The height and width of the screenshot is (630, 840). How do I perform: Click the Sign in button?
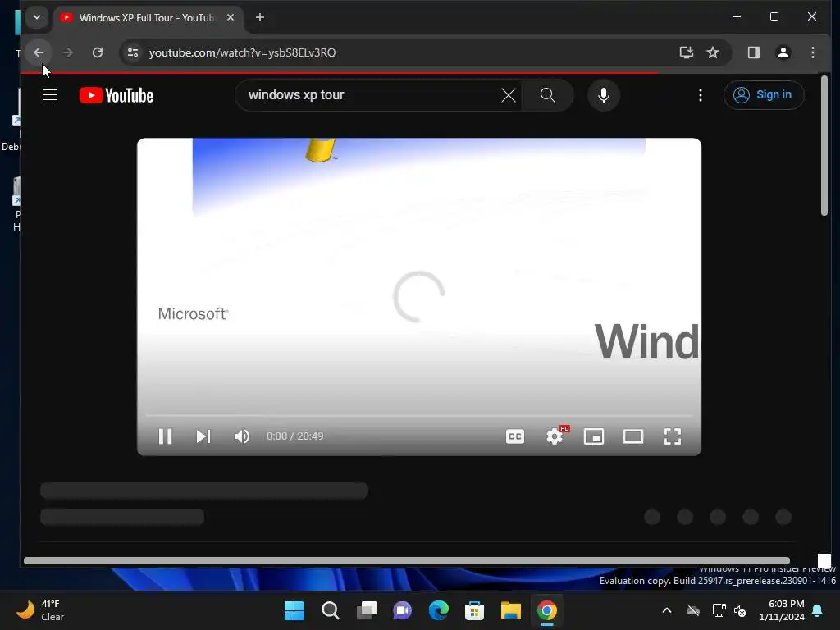[764, 95]
